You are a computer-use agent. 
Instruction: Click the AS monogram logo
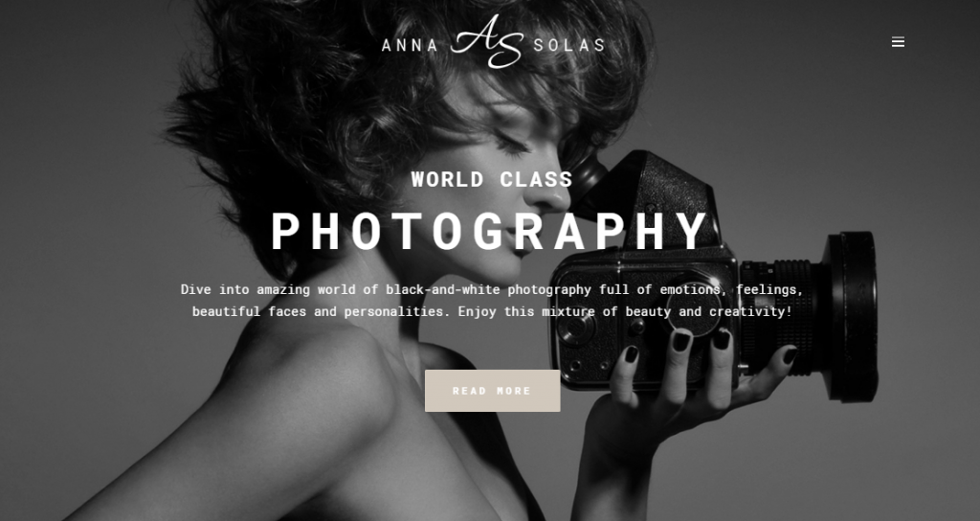(x=487, y=42)
